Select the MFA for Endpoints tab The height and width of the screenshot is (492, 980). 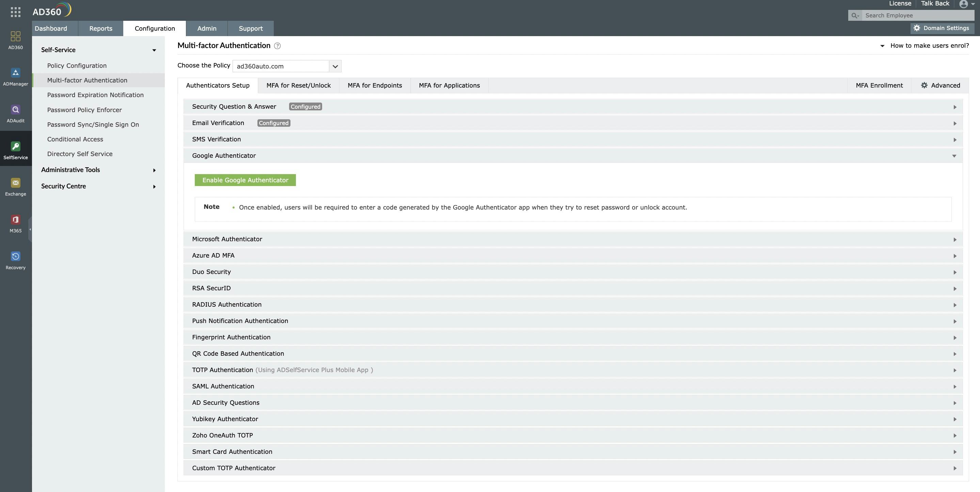coord(375,85)
